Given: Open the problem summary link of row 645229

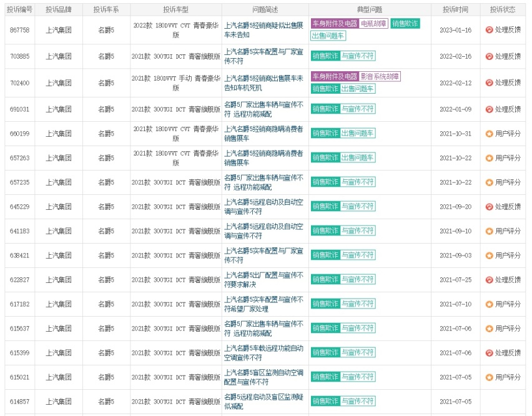Looking at the screenshot, I should tap(264, 207).
